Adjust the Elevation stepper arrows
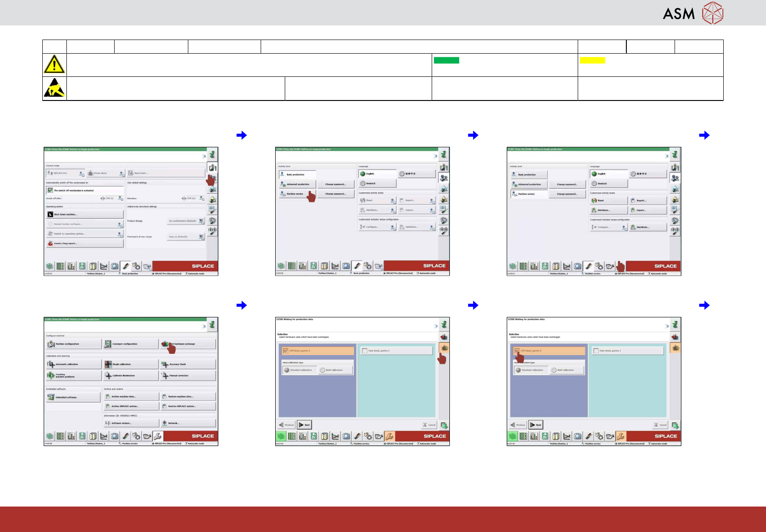The image size is (766, 532). (x=184, y=198)
